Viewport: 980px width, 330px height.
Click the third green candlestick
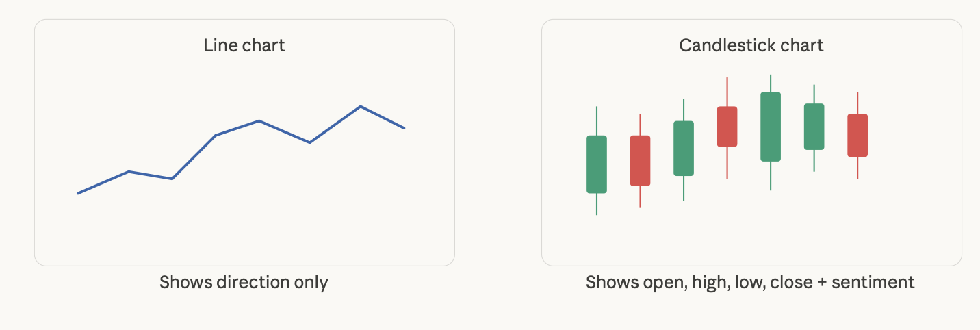click(x=684, y=149)
